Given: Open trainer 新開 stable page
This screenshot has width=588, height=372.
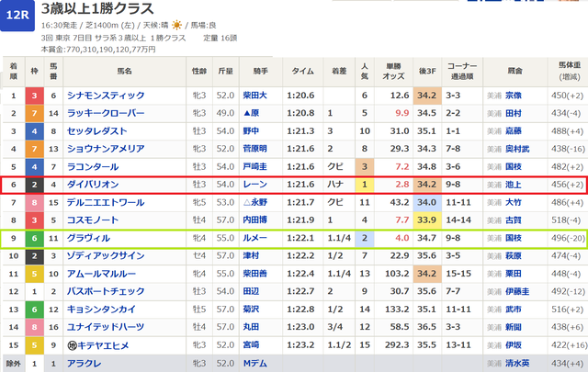Looking at the screenshot, I should click(514, 327).
